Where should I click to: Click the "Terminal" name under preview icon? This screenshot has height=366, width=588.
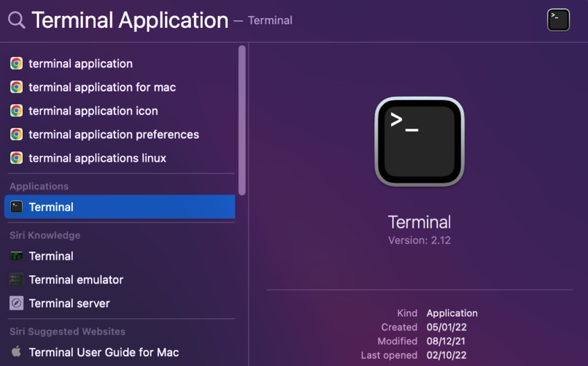click(x=419, y=222)
